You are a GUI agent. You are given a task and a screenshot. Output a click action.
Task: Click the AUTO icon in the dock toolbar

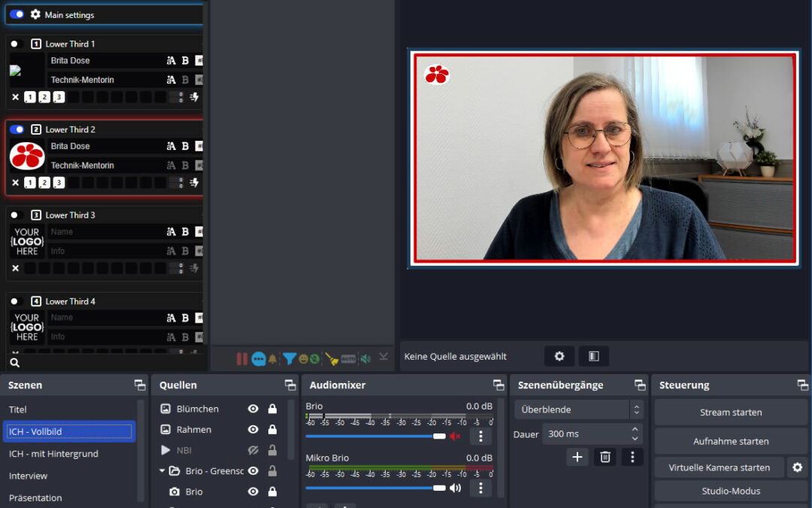[x=348, y=359]
